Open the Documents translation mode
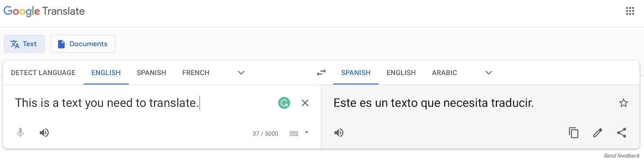This screenshot has height=165, width=644. tap(83, 44)
